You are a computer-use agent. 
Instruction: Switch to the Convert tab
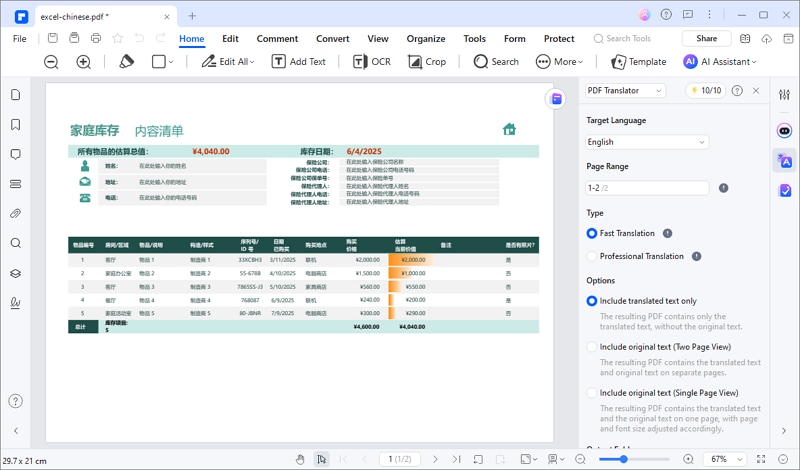tap(333, 39)
